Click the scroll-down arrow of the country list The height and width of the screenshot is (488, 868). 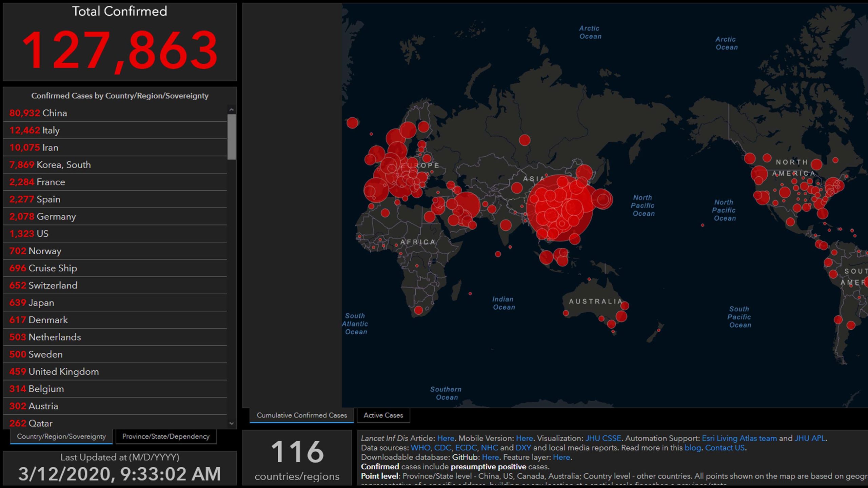[x=232, y=423]
